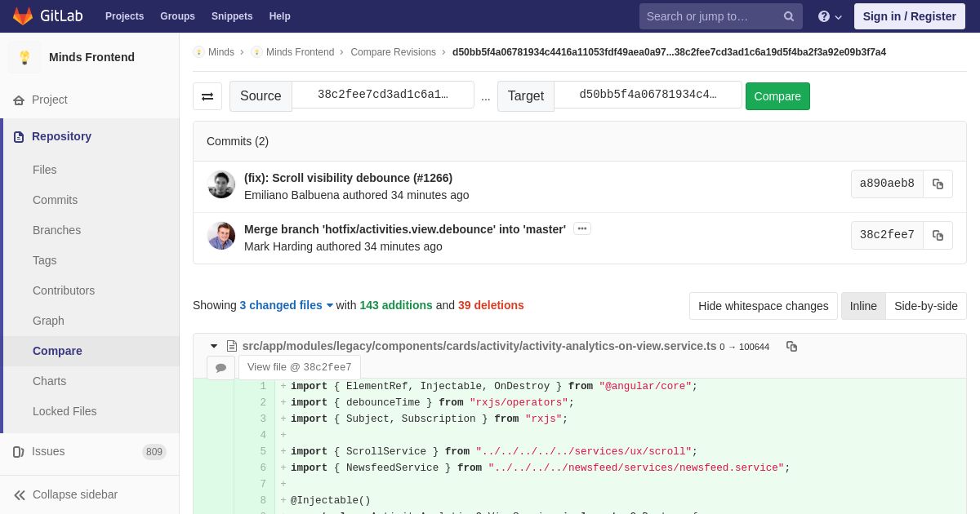Click Mark Harding author name
This screenshot has width=980, height=514.
(278, 246)
